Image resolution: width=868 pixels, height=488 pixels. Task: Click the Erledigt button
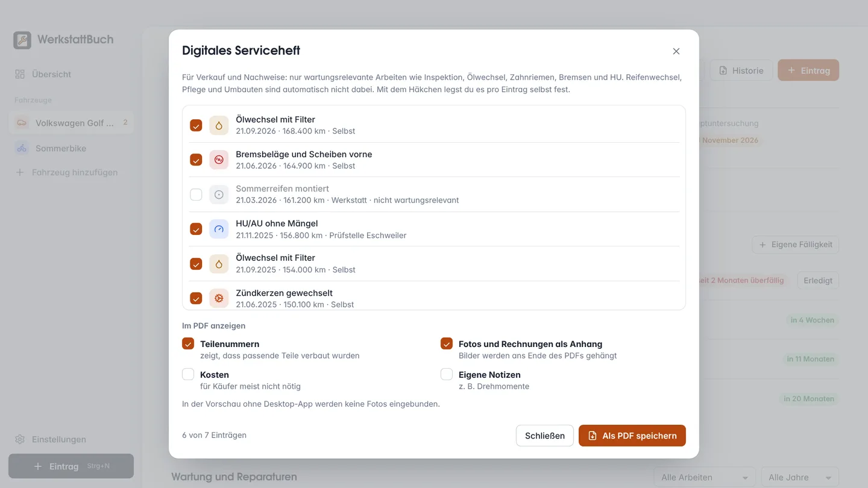tap(818, 280)
